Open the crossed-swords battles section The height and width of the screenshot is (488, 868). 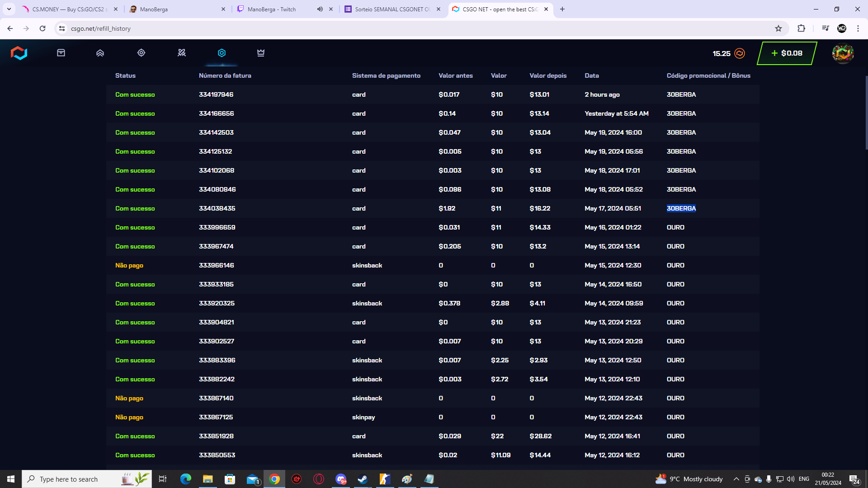click(182, 53)
